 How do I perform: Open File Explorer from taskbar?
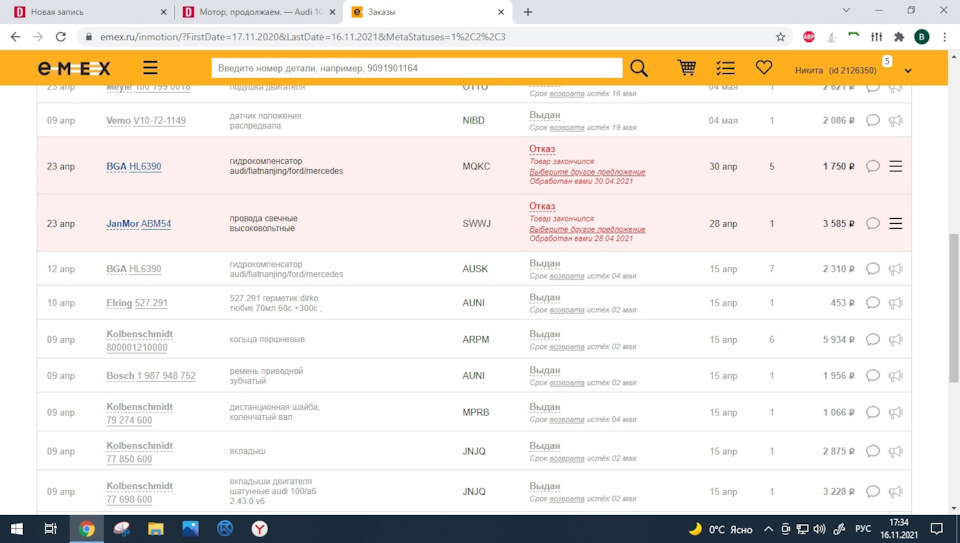click(x=156, y=529)
